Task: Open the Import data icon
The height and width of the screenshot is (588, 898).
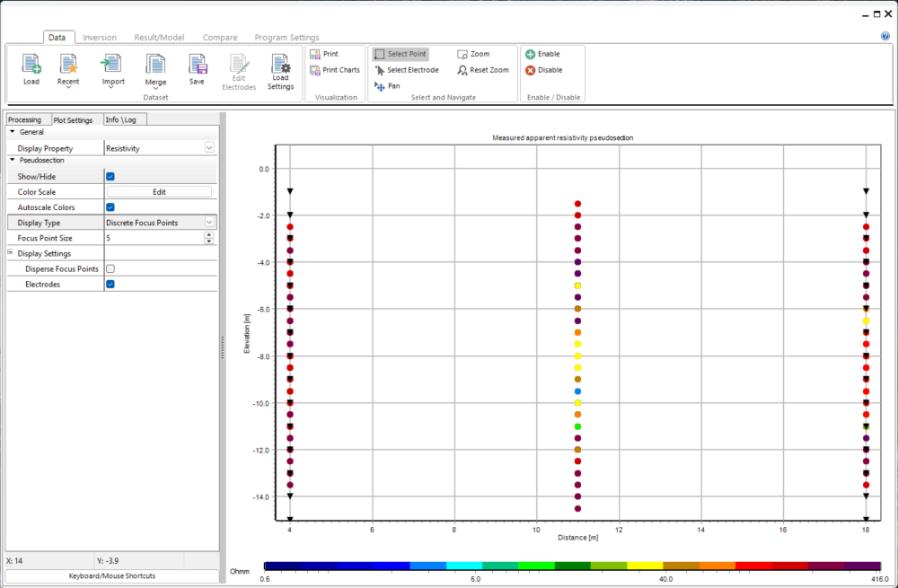Action: [x=112, y=65]
